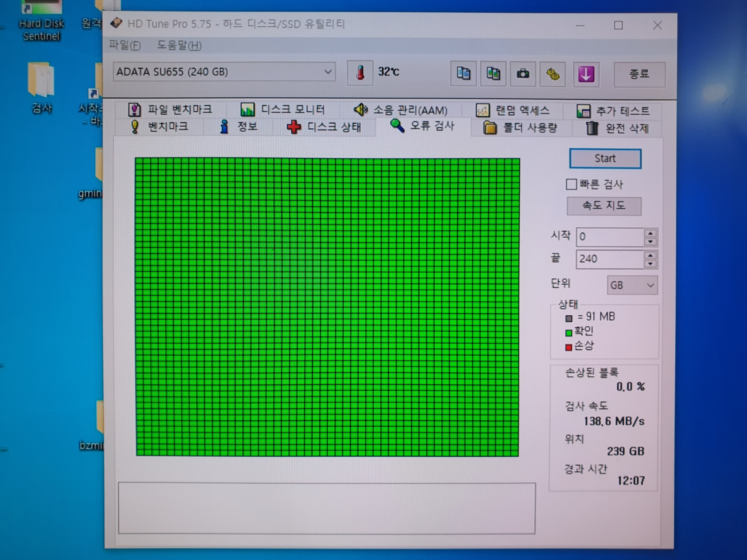Viewport: 747px width, 560px height.
Task: Open Hard Disk Sentinel desktop shortcut
Action: pyautogui.click(x=41, y=21)
